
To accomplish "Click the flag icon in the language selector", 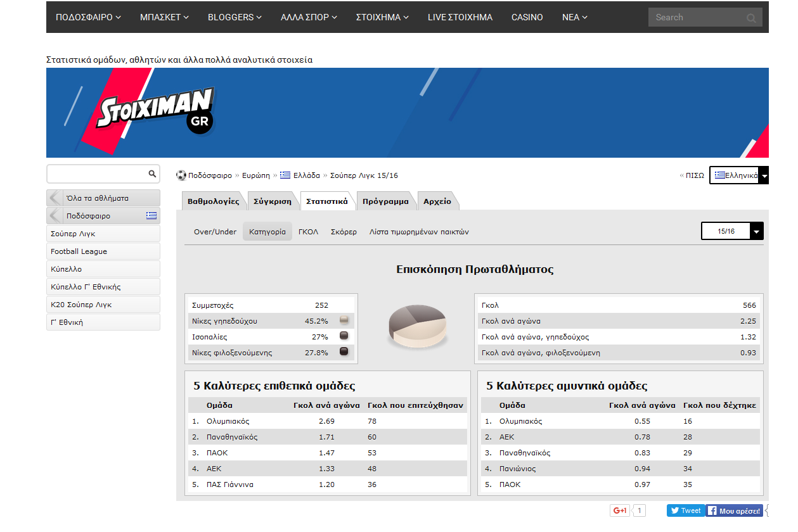I will [721, 175].
